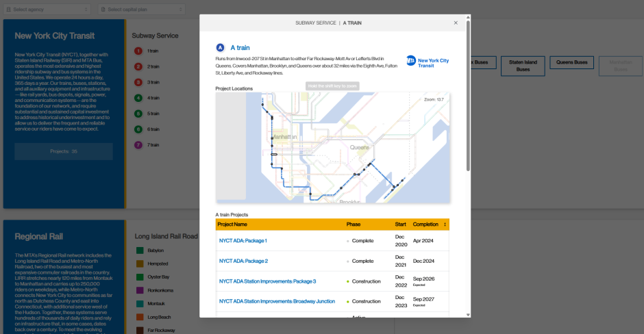Screen dimensions: 644x334
Task: Select the 4 train green bullet
Action: tap(138, 98)
